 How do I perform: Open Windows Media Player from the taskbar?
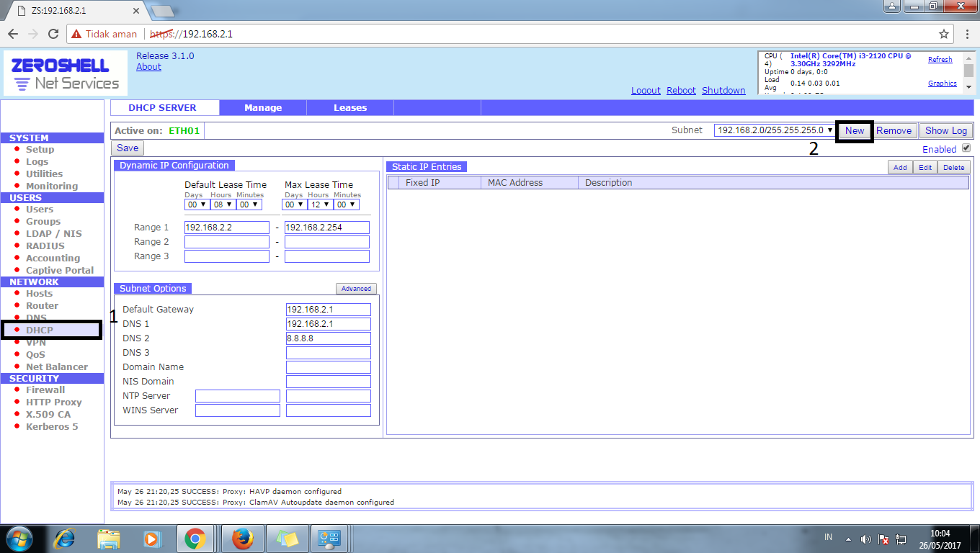tap(152, 538)
